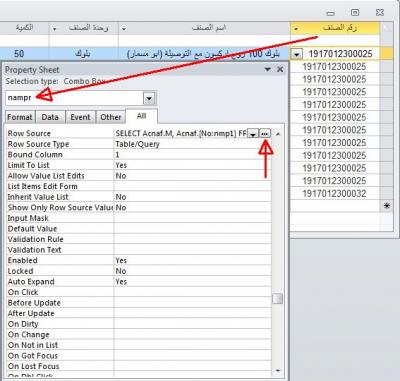Restore the datasheet window
The width and height of the screenshot is (400, 381).
[x=355, y=13]
